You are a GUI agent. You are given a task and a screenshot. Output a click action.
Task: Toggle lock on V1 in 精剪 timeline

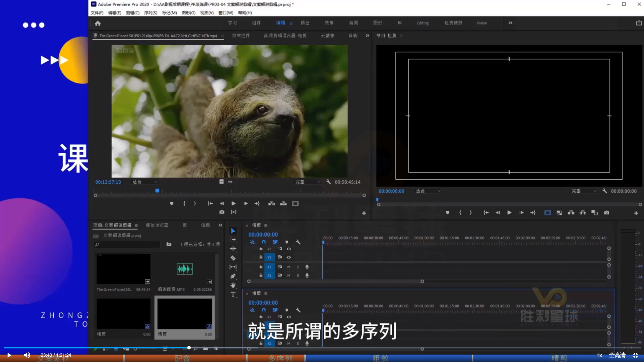(x=261, y=257)
